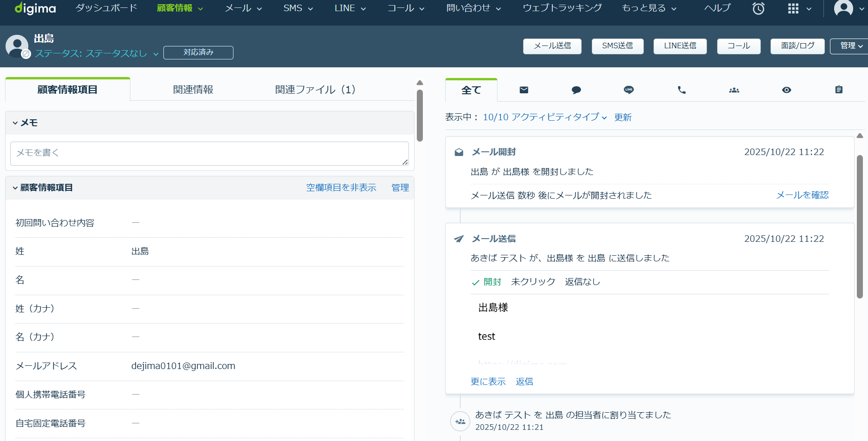Open the メールを確認 link
The height and width of the screenshot is (441, 868).
point(803,195)
